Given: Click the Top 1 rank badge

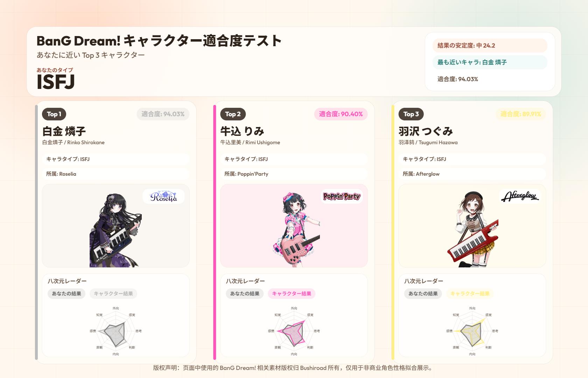Looking at the screenshot, I should pos(54,114).
